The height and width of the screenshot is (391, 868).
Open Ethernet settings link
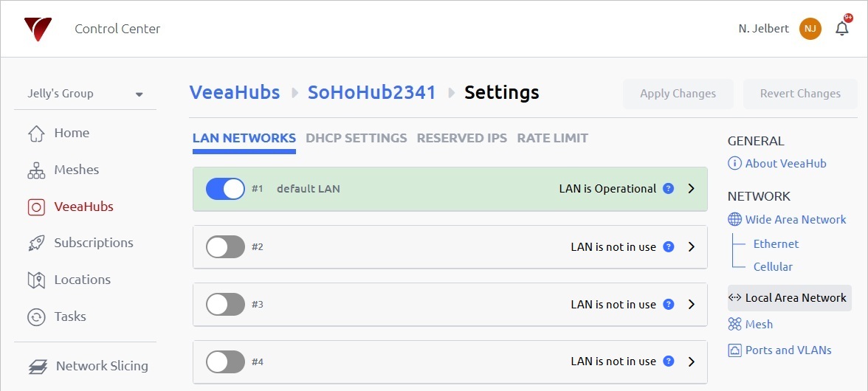point(776,244)
